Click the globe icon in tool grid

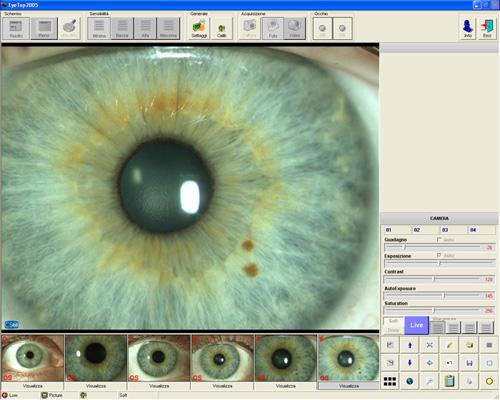tap(410, 381)
